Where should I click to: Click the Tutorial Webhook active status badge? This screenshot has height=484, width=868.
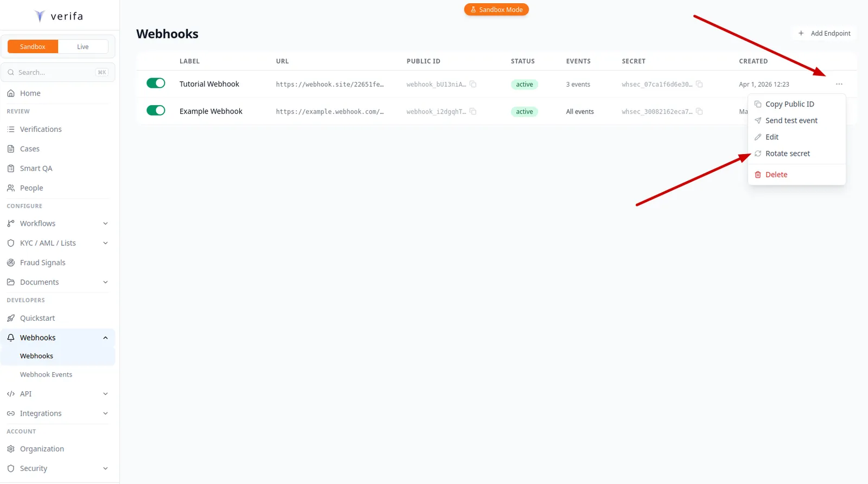[x=524, y=84]
